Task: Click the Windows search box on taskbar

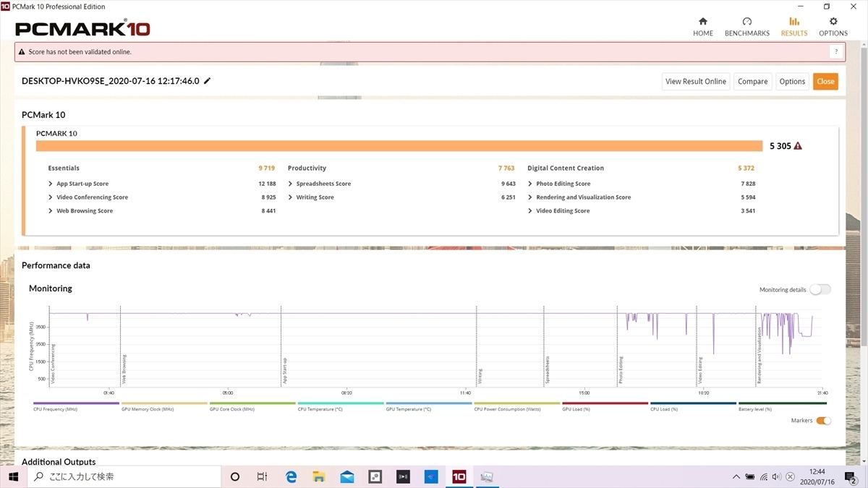Action: (124, 476)
